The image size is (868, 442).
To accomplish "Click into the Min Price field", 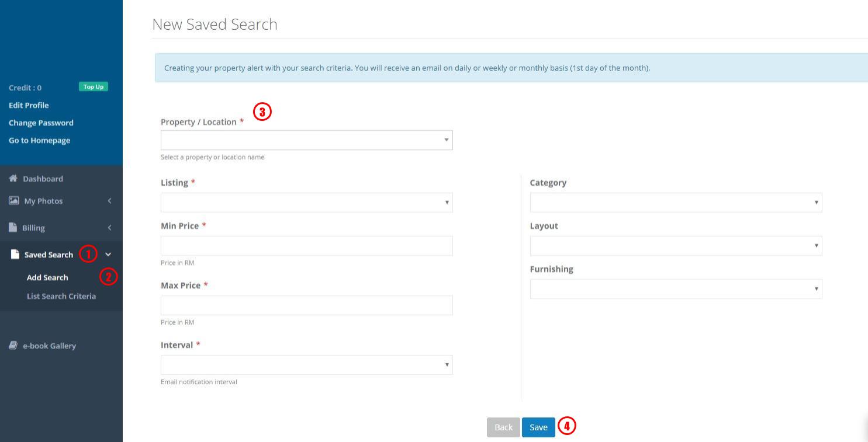I will point(306,246).
